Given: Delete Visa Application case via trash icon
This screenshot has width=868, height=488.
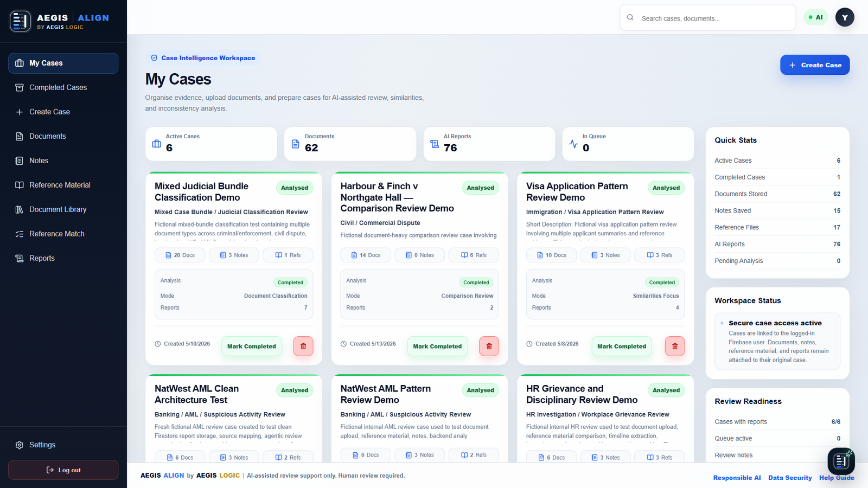Looking at the screenshot, I should [675, 346].
